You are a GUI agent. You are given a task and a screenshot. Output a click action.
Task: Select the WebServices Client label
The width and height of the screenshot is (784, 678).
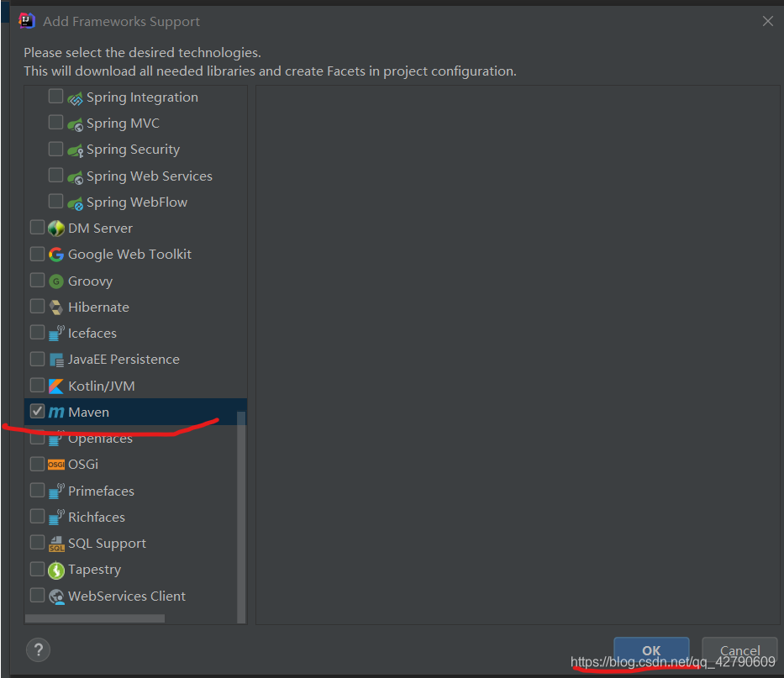click(127, 596)
